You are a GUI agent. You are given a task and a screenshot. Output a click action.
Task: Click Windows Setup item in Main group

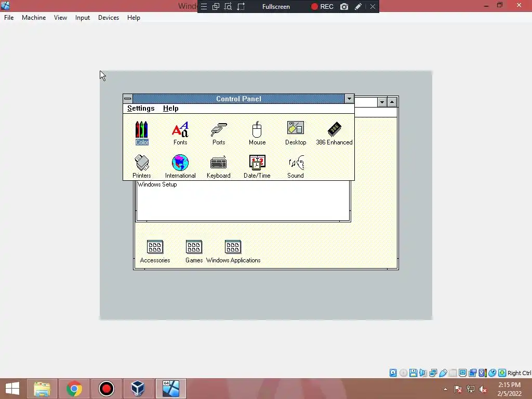click(x=157, y=184)
